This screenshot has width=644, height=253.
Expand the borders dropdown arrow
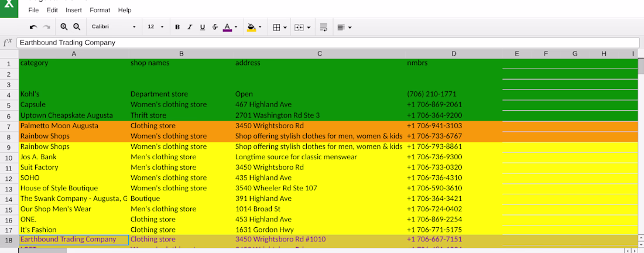(285, 27)
